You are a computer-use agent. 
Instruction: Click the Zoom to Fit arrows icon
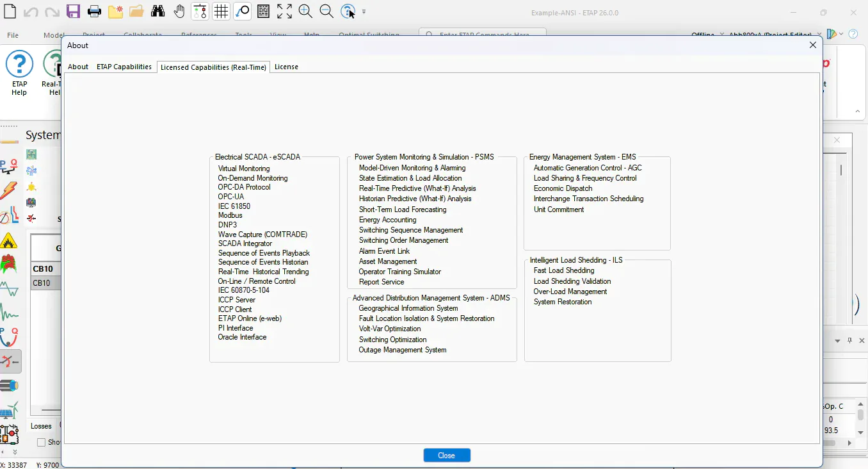pyautogui.click(x=284, y=12)
